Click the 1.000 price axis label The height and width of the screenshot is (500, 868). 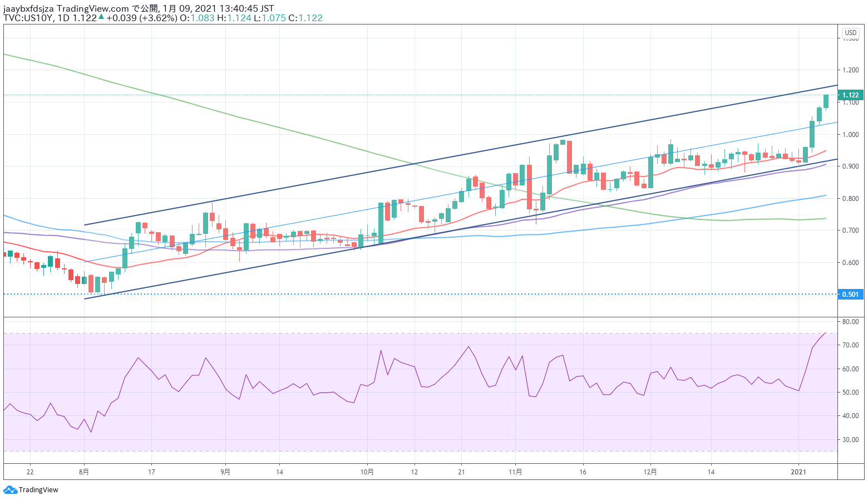click(x=850, y=135)
